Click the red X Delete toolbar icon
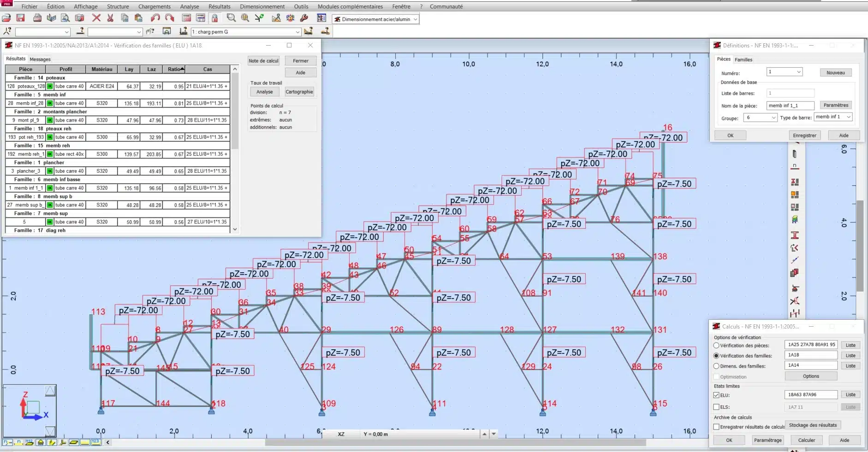 coord(96,18)
